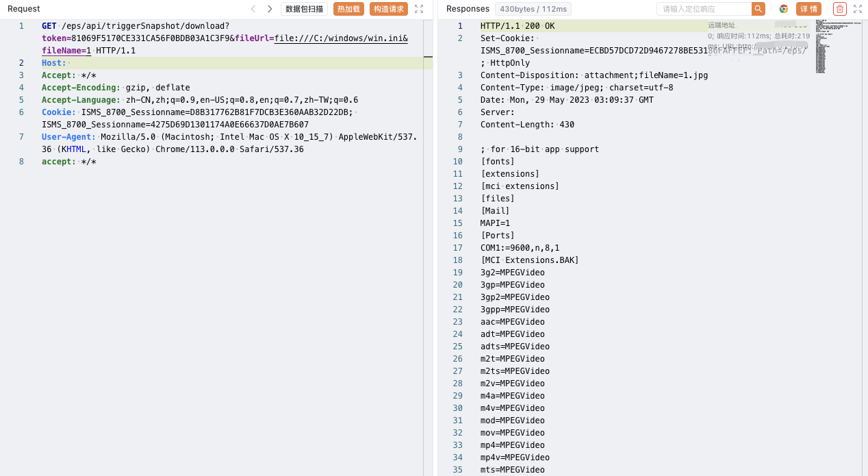Click the Set-Cookie: response header
The width and height of the screenshot is (868, 476).
point(507,38)
